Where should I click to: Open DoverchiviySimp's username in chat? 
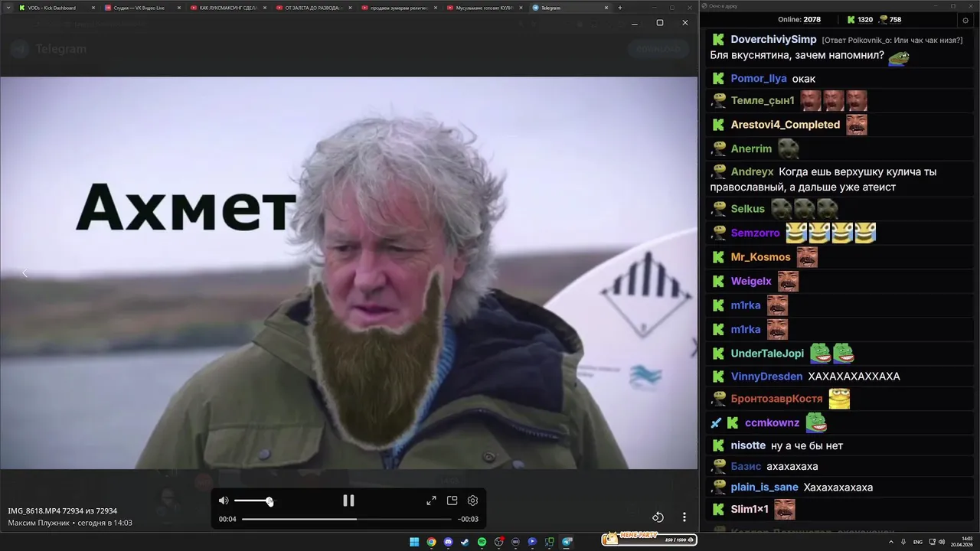click(x=773, y=39)
